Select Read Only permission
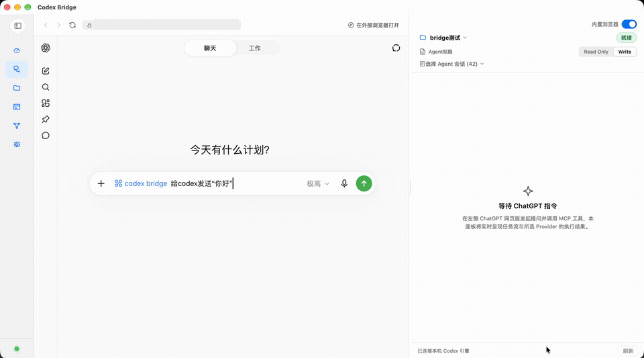 [x=596, y=52]
